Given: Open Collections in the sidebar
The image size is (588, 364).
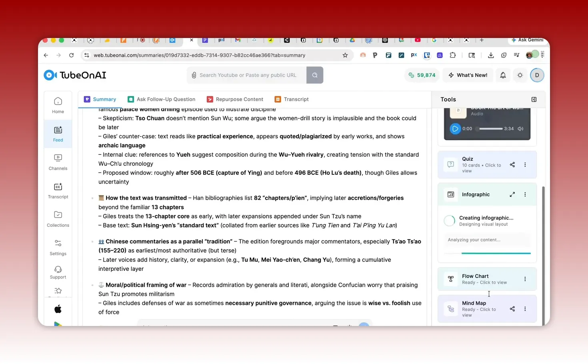Looking at the screenshot, I should [x=58, y=219].
